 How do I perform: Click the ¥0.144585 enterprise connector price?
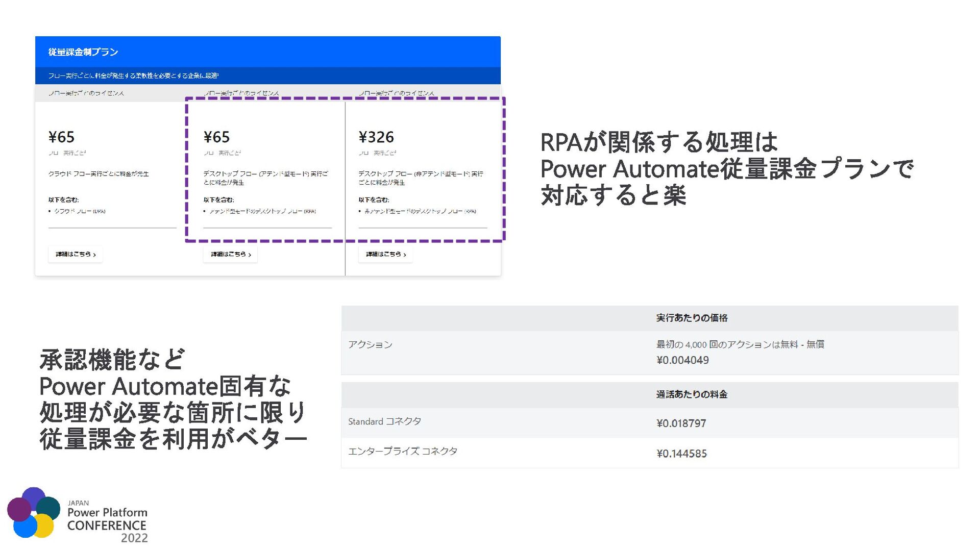(681, 454)
